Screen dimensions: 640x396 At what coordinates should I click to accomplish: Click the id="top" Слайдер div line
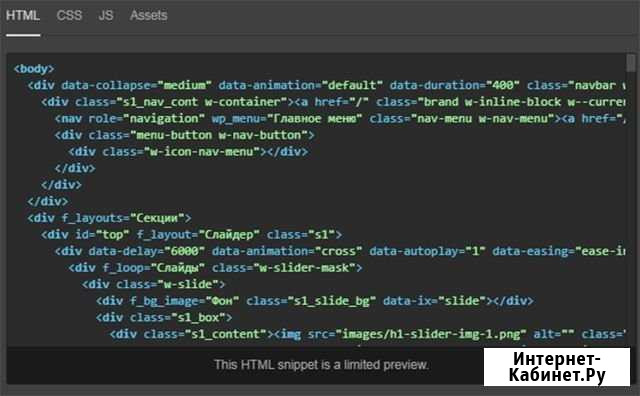tap(191, 235)
